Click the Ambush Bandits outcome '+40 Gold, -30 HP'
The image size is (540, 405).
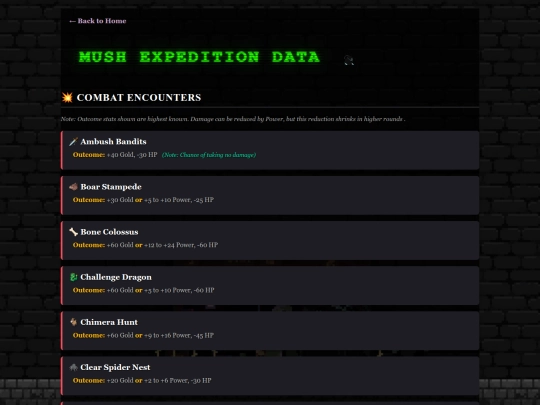(132, 155)
